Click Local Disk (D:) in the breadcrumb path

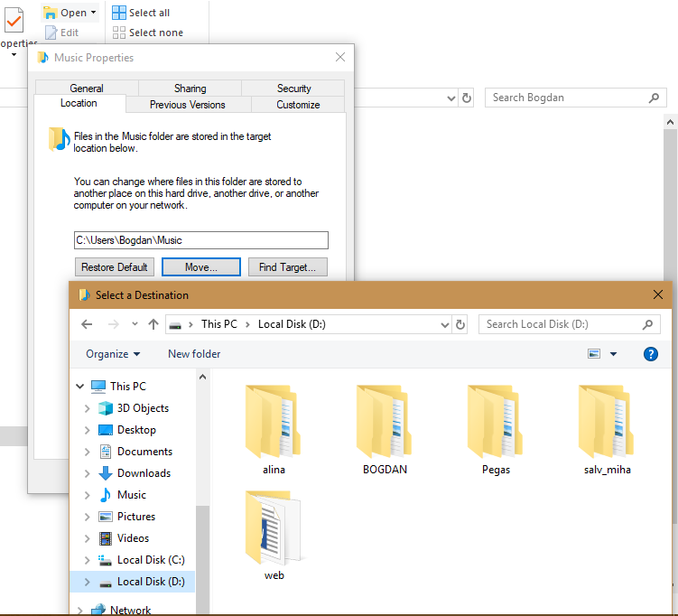(292, 324)
